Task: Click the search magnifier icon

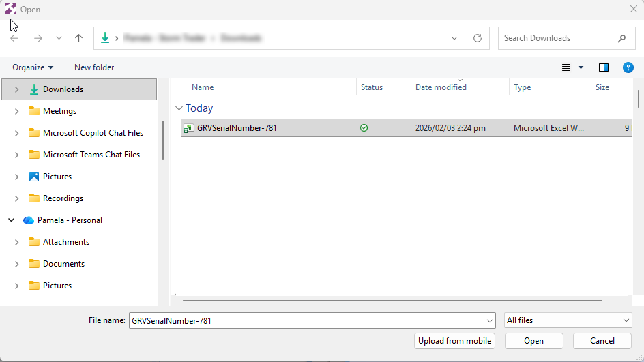Action: [621, 38]
